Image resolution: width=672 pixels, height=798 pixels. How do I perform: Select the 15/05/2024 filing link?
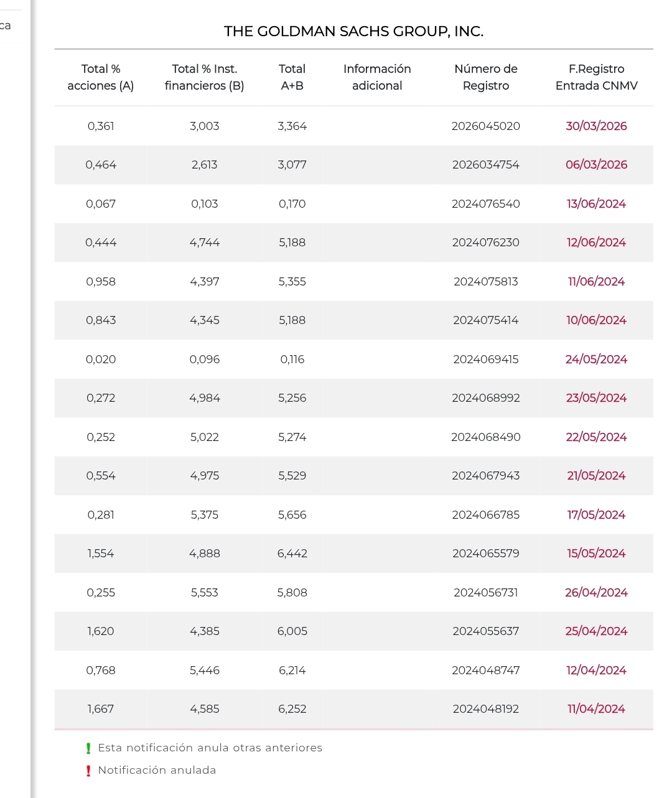(596, 554)
